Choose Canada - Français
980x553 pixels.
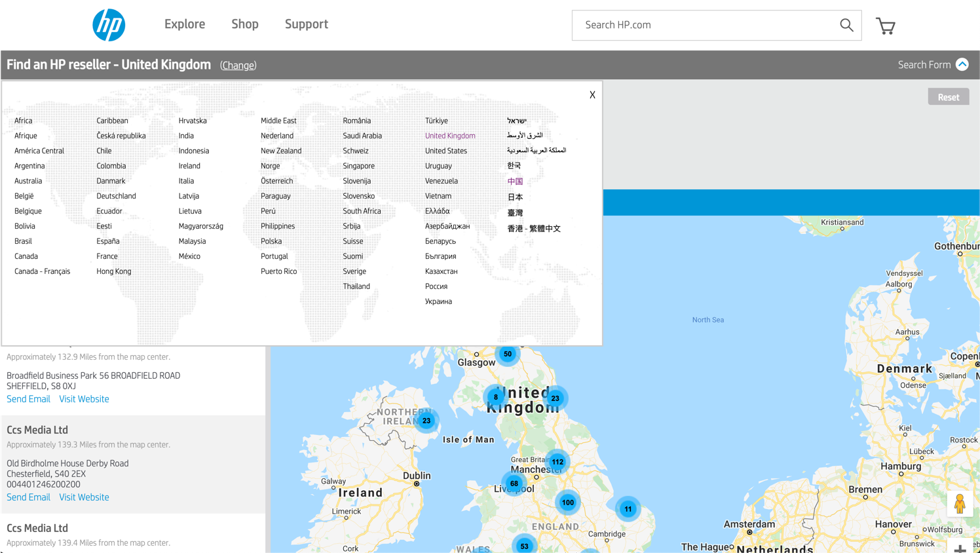[x=42, y=271]
